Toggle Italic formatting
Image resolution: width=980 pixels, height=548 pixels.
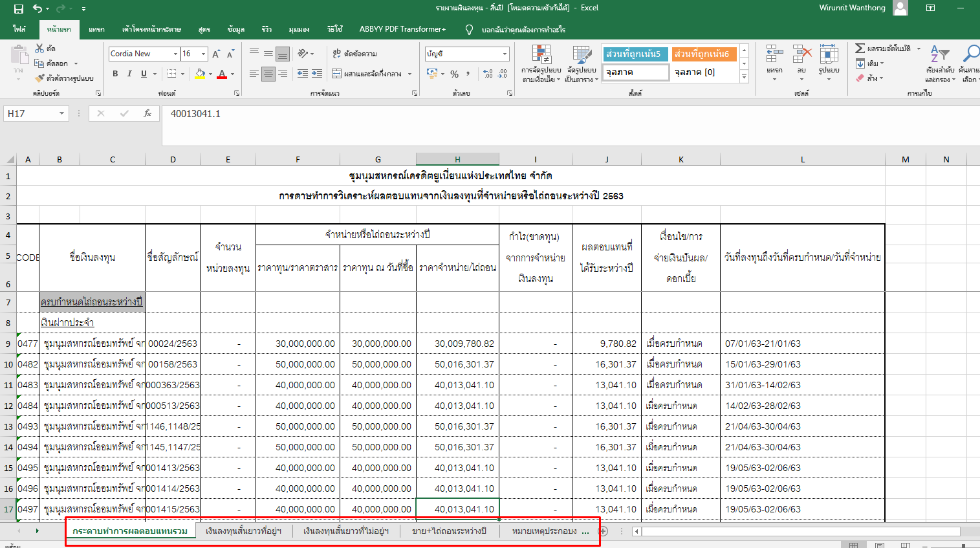pos(129,74)
